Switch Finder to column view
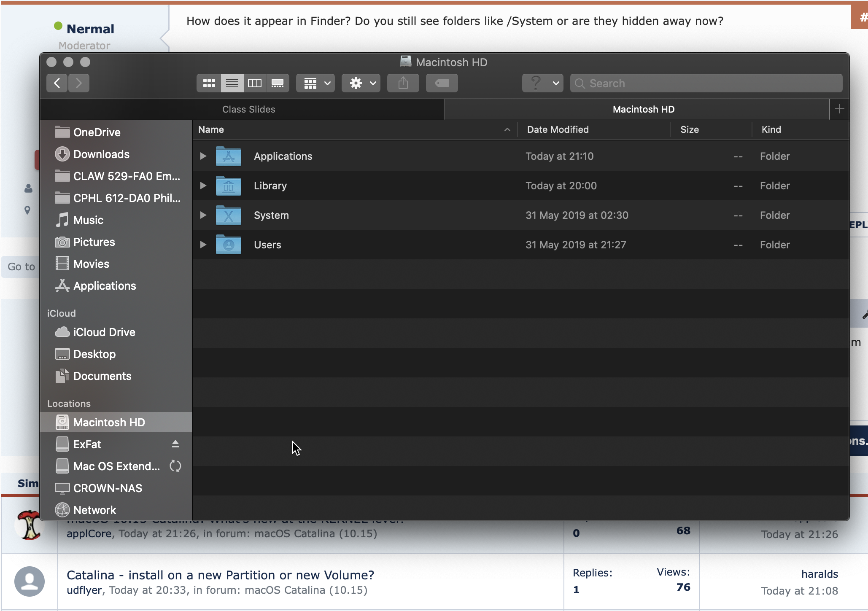This screenshot has height=611, width=868. pos(255,83)
